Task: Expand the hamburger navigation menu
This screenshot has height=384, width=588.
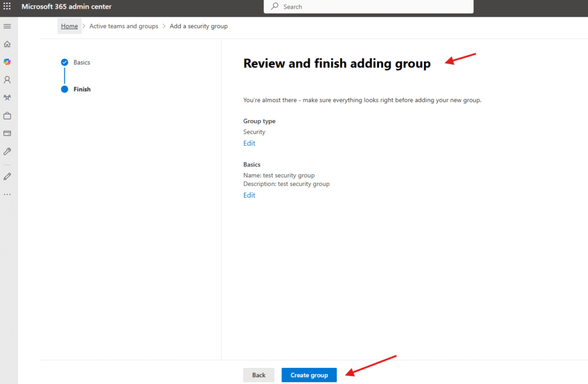Action: (x=7, y=26)
